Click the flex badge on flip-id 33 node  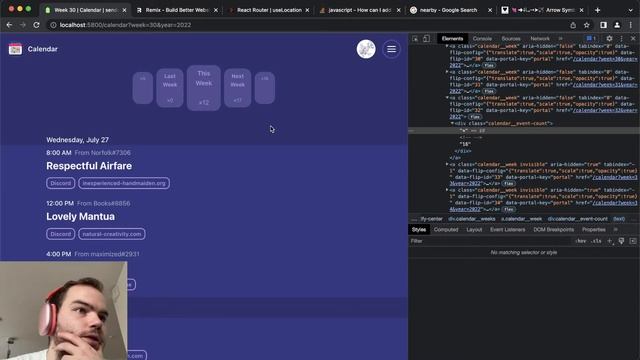click(508, 184)
